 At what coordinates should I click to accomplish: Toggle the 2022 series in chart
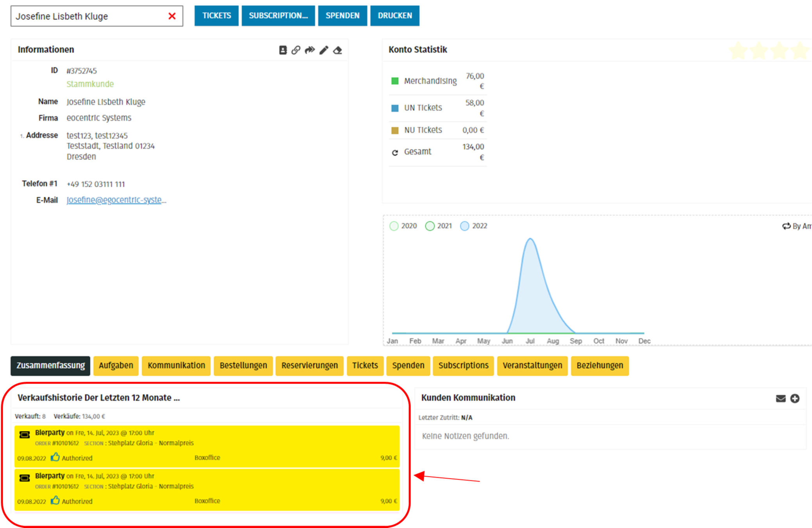pyautogui.click(x=464, y=226)
